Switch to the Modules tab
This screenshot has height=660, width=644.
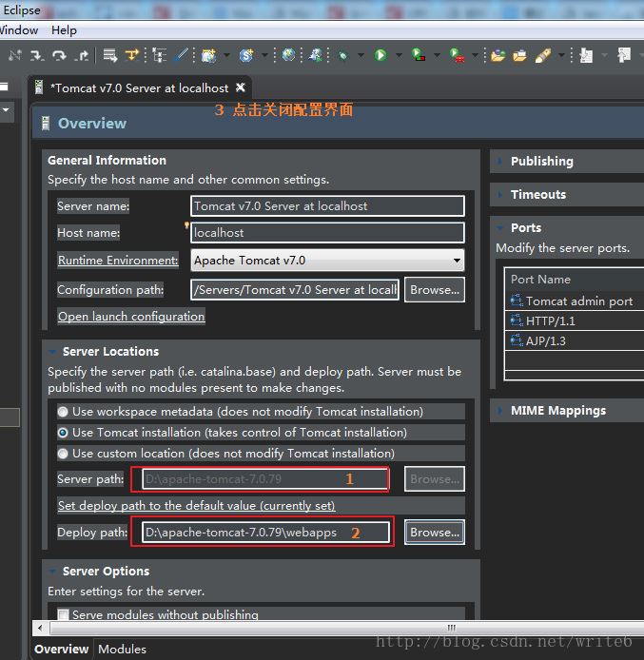coord(123,649)
